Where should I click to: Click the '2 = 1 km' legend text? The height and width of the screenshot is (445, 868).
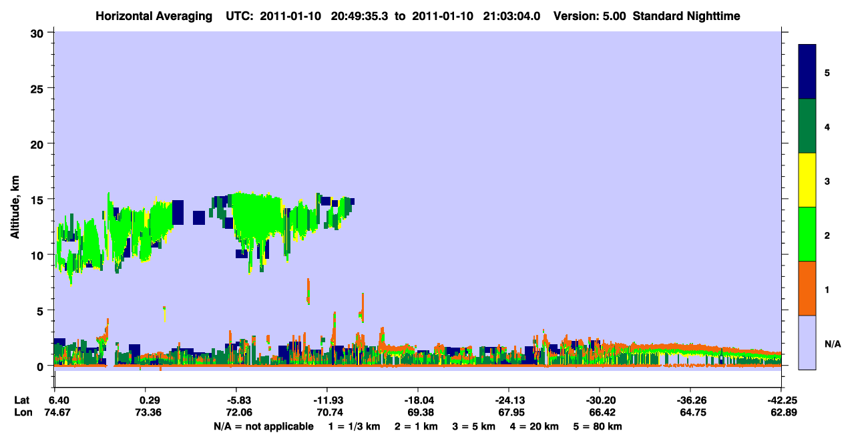416,426
